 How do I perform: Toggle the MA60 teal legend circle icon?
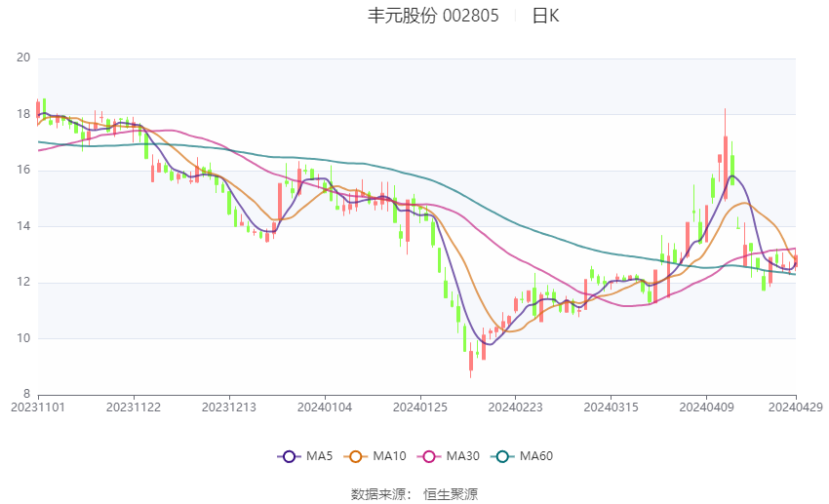(503, 456)
